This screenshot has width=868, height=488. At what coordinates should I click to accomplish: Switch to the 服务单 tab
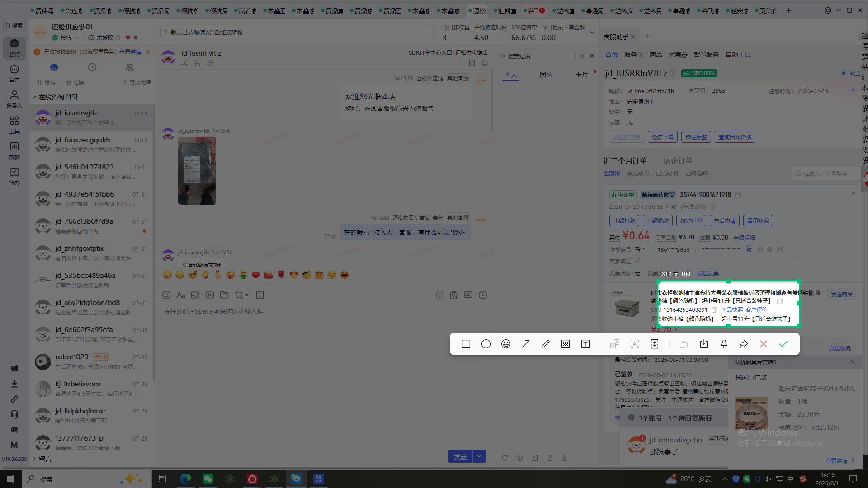click(x=633, y=55)
